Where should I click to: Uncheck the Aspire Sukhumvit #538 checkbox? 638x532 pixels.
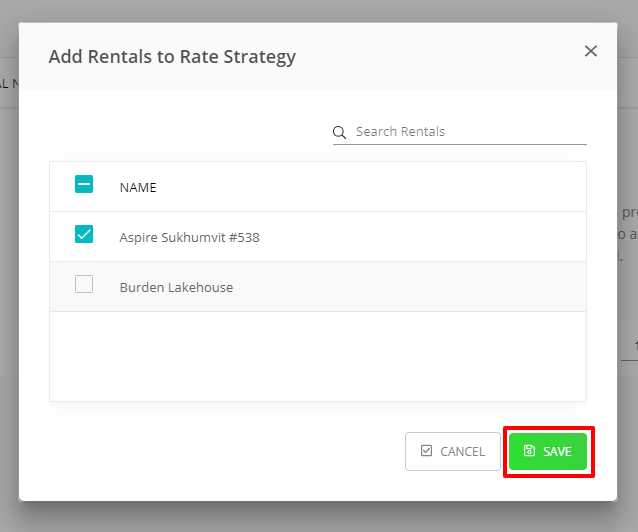[84, 234]
